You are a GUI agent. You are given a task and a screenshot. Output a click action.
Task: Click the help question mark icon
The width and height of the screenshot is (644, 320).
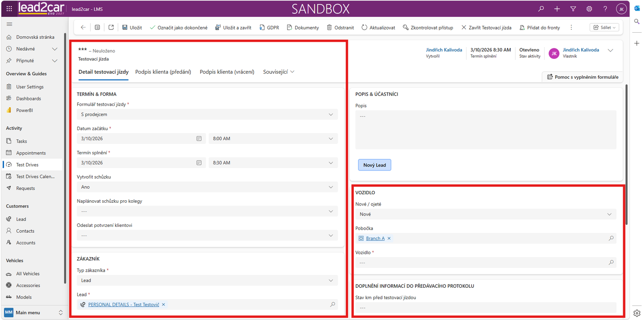coord(605,8)
